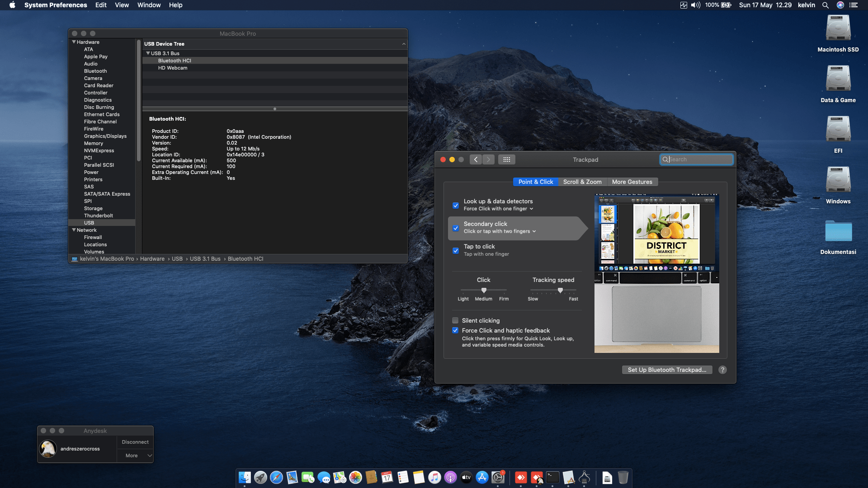Open the Mail app in the Dock

[292, 477]
